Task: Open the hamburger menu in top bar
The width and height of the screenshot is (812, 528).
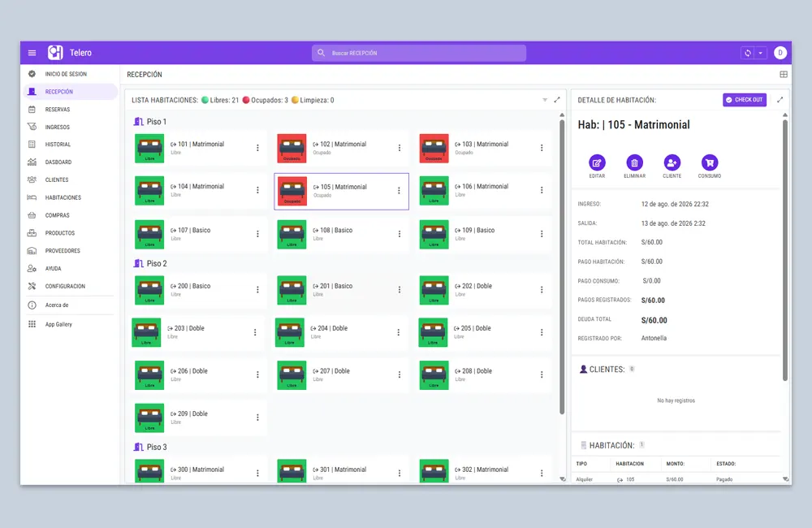Action: click(32, 53)
